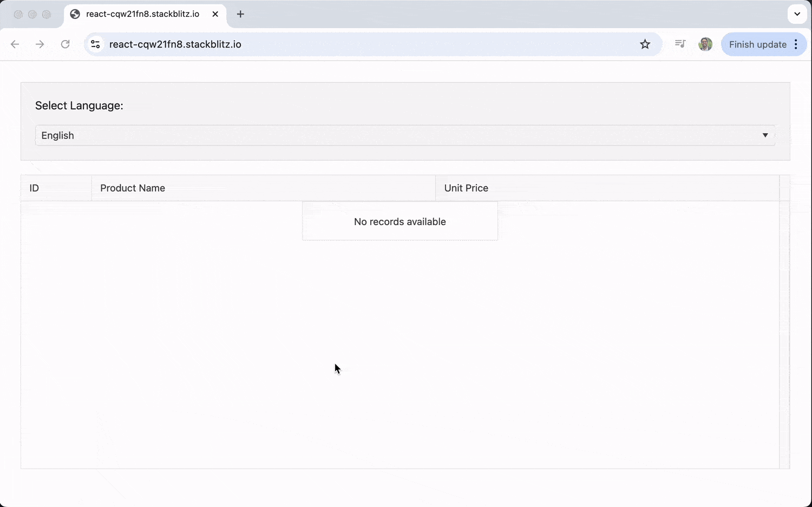Image resolution: width=812 pixels, height=507 pixels.
Task: Open the Select Language dropdown showing English
Action: click(x=404, y=135)
